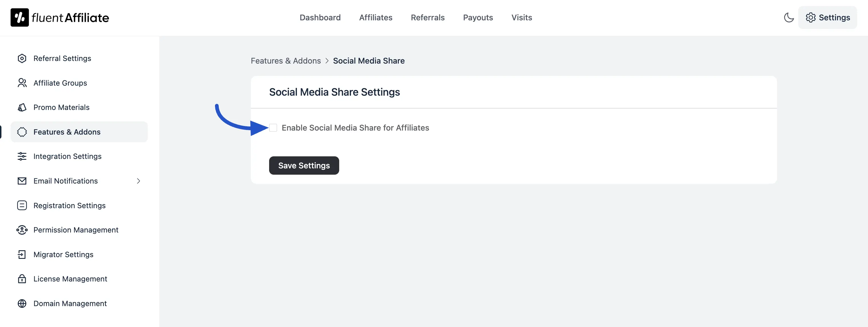Switch to the Visits tab
This screenshot has width=868, height=327.
521,17
